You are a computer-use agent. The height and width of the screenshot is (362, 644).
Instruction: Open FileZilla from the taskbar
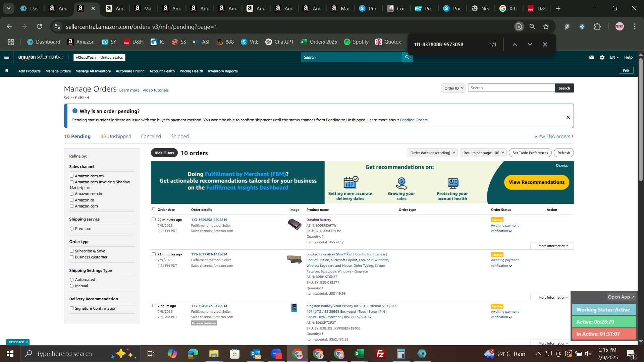click(x=380, y=354)
